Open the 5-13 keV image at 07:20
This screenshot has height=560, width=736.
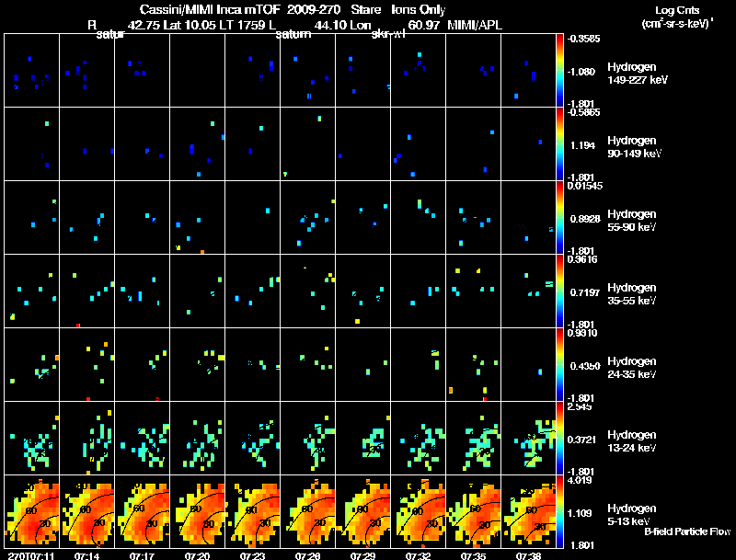[198, 511]
